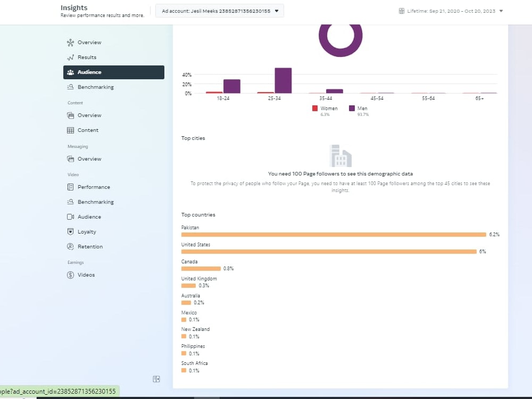Collapse the sidebar using the panel icon
532x399 pixels.
click(156, 379)
